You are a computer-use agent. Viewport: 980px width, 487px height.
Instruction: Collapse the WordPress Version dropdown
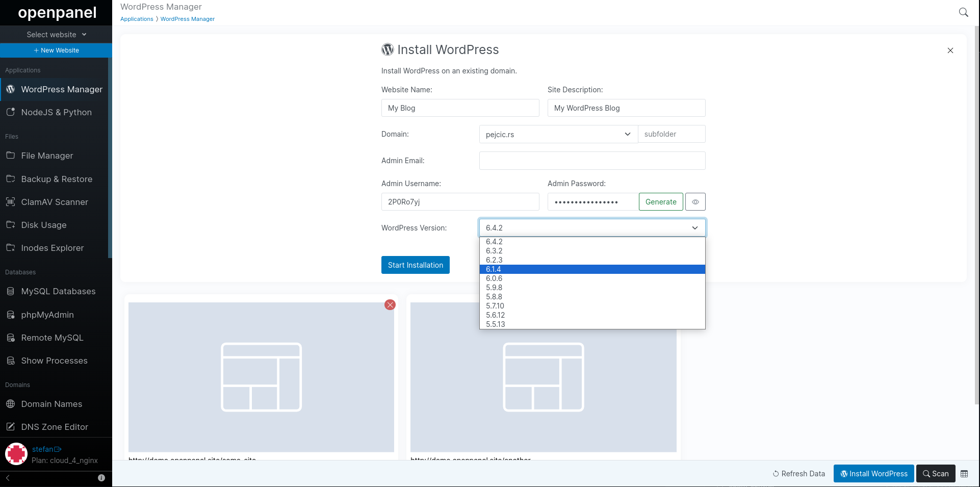tap(592, 228)
